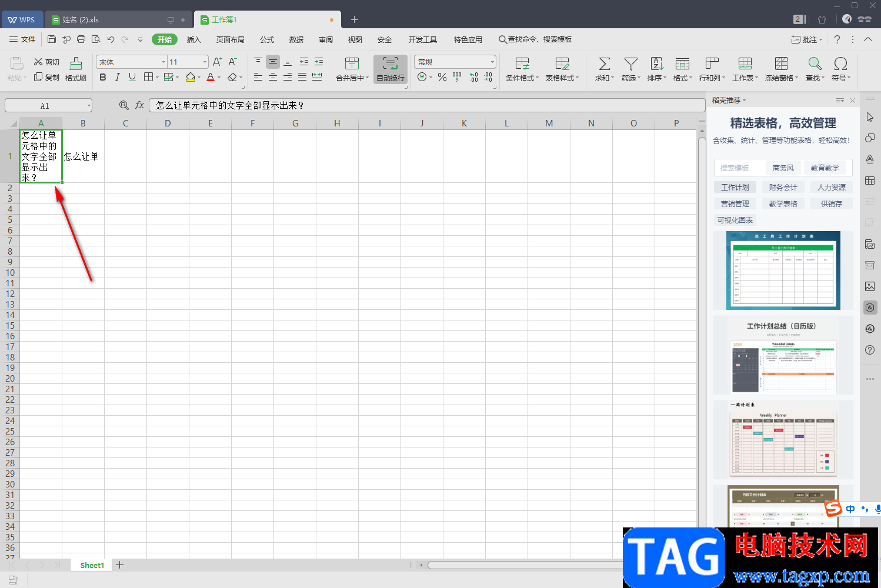Click the 工作计划 template category
The width and height of the screenshot is (881, 588).
point(735,187)
